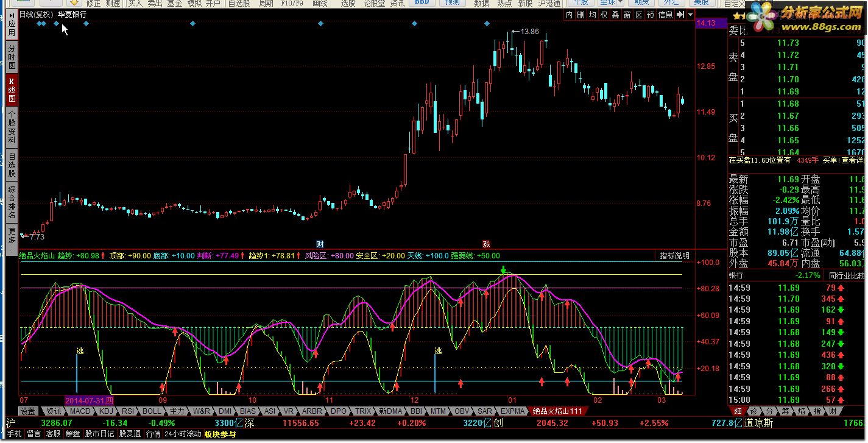The height and width of the screenshot is (443, 868).
Task: Click the 板块参与 scrolling news link
Action: [x=220, y=434]
